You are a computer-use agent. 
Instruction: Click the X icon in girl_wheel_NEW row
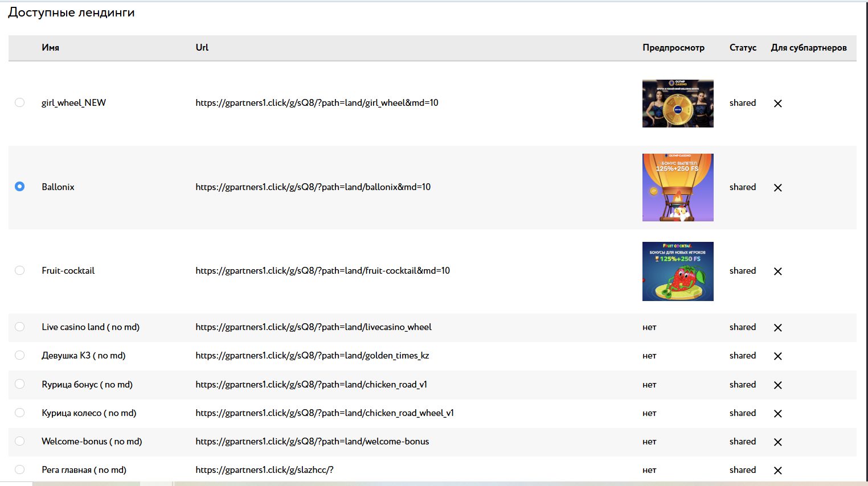pos(777,104)
